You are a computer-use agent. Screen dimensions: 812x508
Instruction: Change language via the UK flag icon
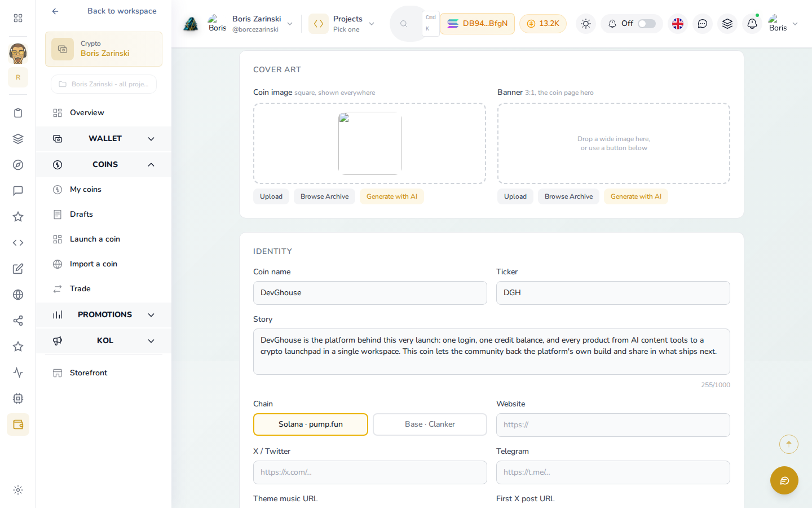678,24
